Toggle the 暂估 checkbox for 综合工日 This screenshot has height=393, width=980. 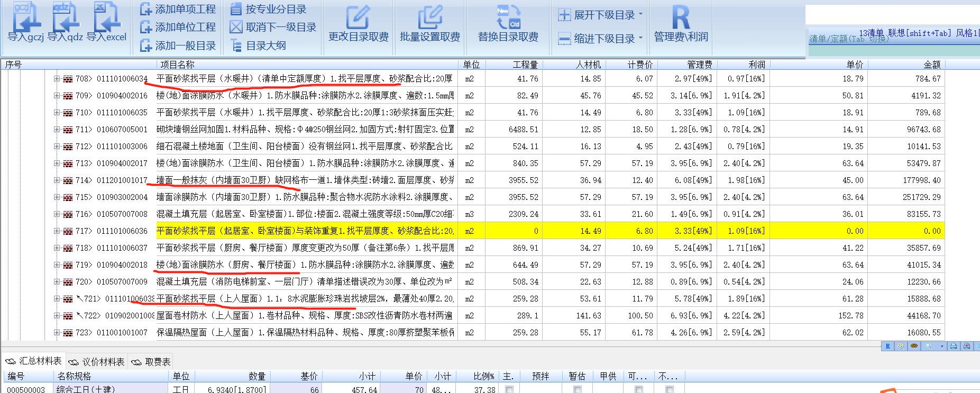[578, 390]
